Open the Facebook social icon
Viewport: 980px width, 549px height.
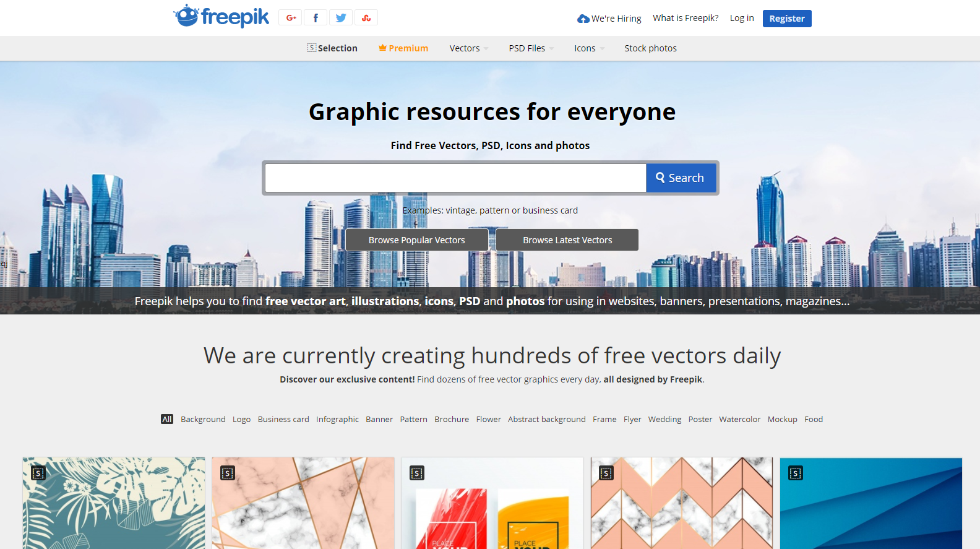point(316,18)
